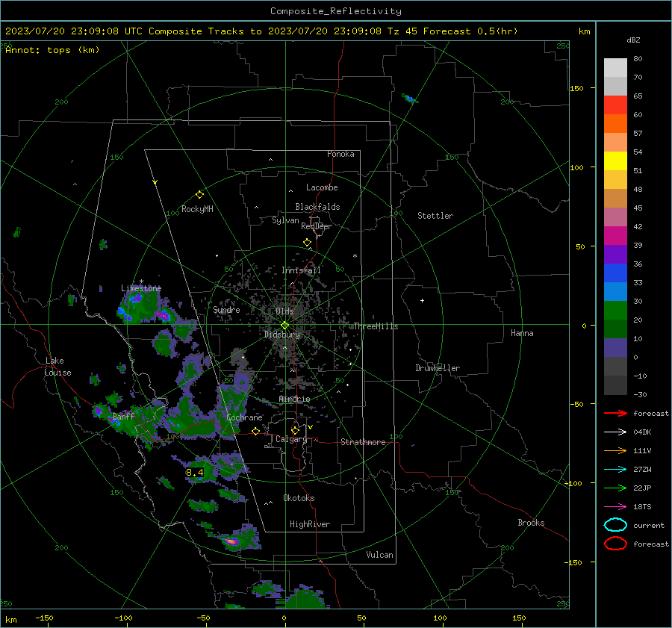The image size is (672, 628).
Task: Click the yellow diamond marker above Calgary
Action: click(295, 430)
